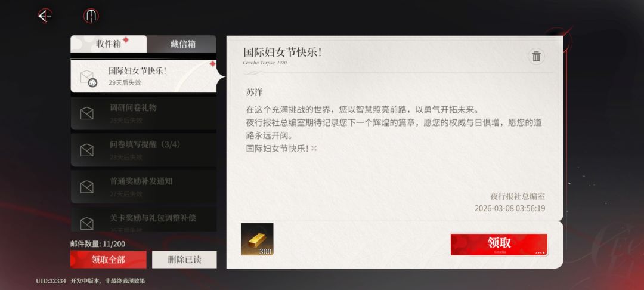Click the gold bar 300 reward thumbnail
Screen dimensions: 644x290
point(257,239)
